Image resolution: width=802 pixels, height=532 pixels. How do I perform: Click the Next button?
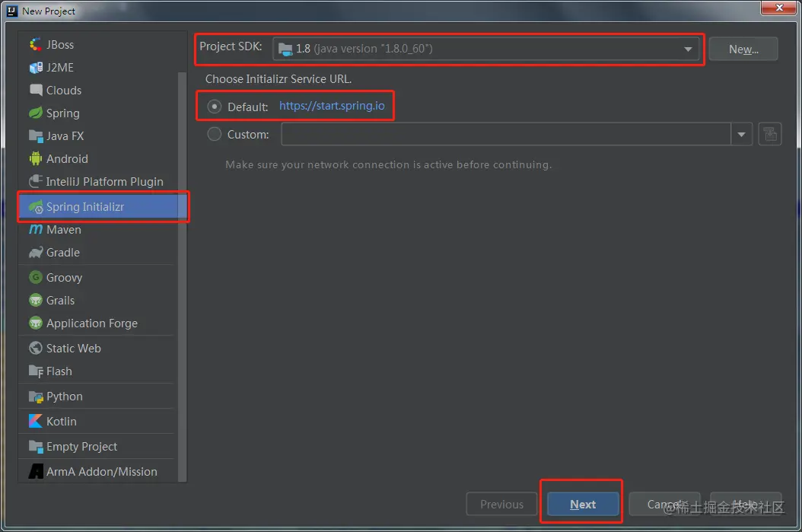[583, 505]
